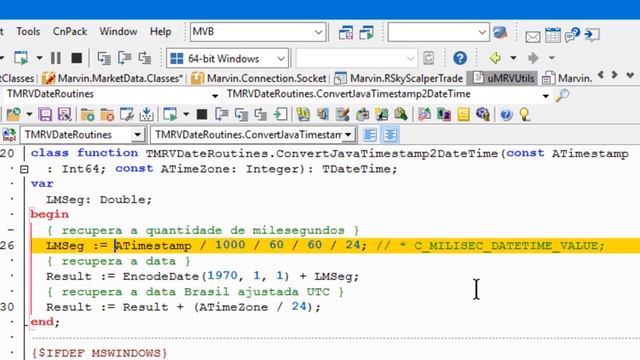Click the EncodeDate(1970, 1, 1) code line
This screenshot has width=640, height=360.
[202, 276]
